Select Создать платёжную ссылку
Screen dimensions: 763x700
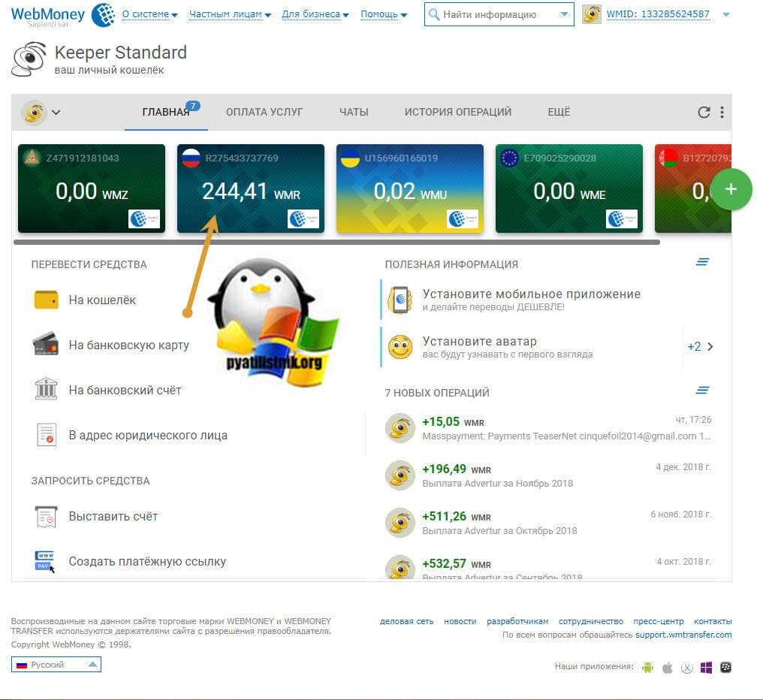click(147, 561)
